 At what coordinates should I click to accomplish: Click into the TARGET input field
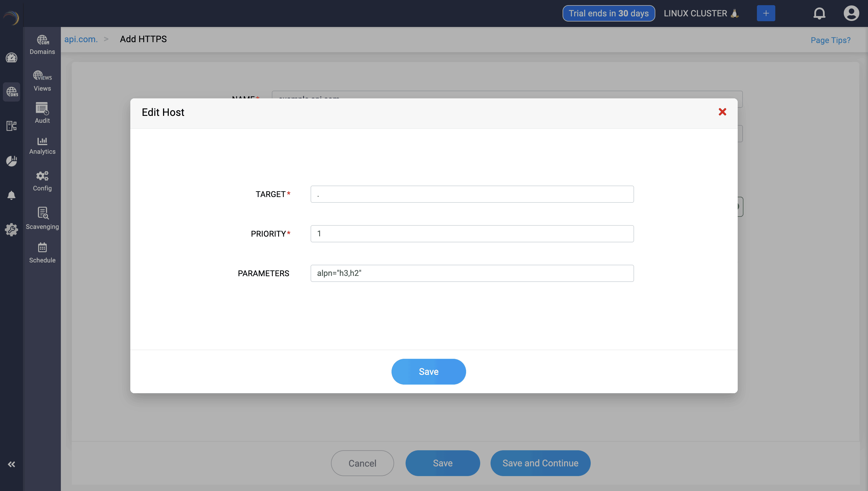tap(472, 194)
